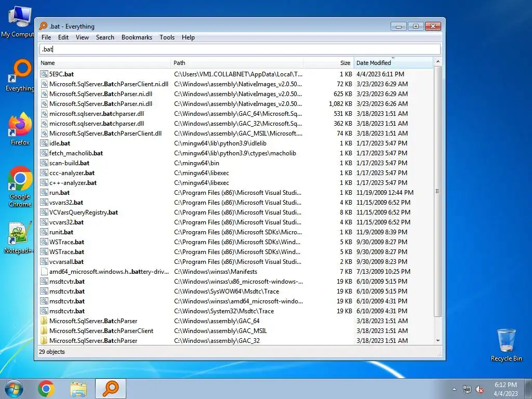532x399 pixels.
Task: Open the Tools menu
Action: point(167,37)
